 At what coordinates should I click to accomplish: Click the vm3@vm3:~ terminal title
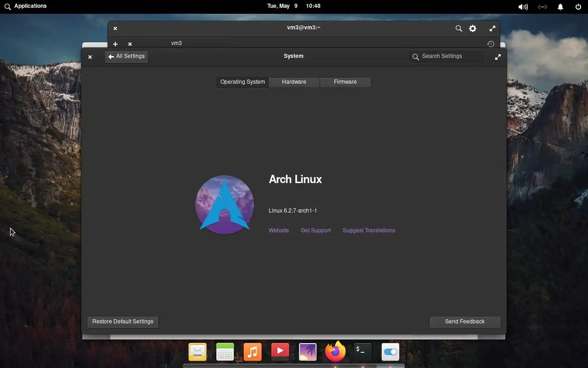pyautogui.click(x=304, y=28)
